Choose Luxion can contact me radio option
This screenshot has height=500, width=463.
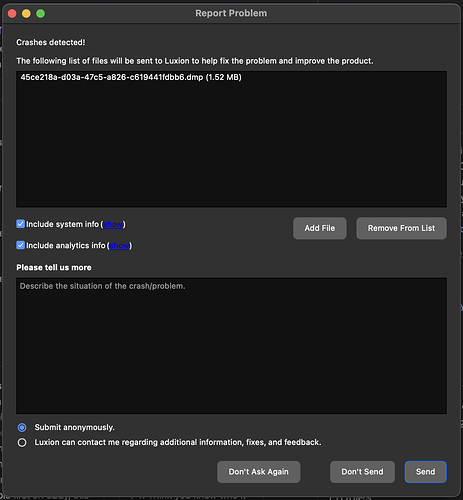click(22, 443)
